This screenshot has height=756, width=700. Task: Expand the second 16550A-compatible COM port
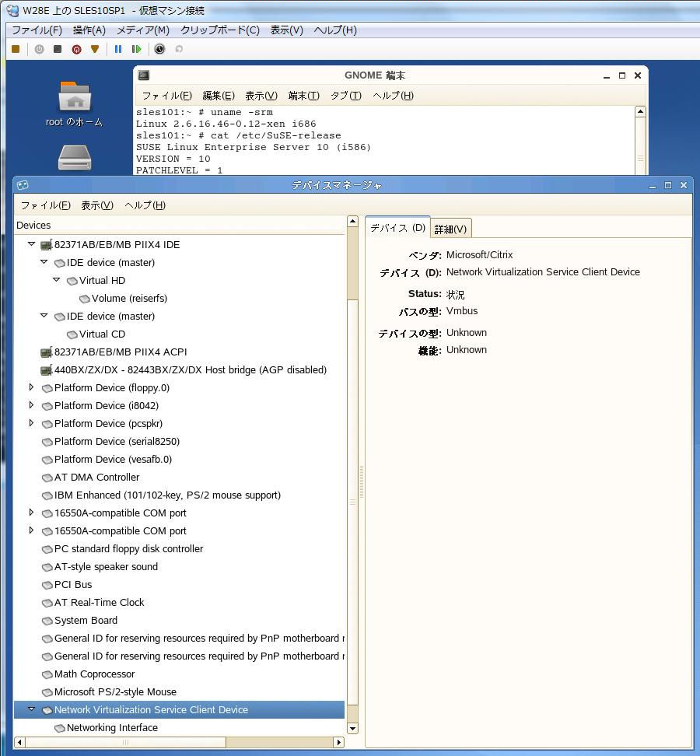tap(31, 530)
